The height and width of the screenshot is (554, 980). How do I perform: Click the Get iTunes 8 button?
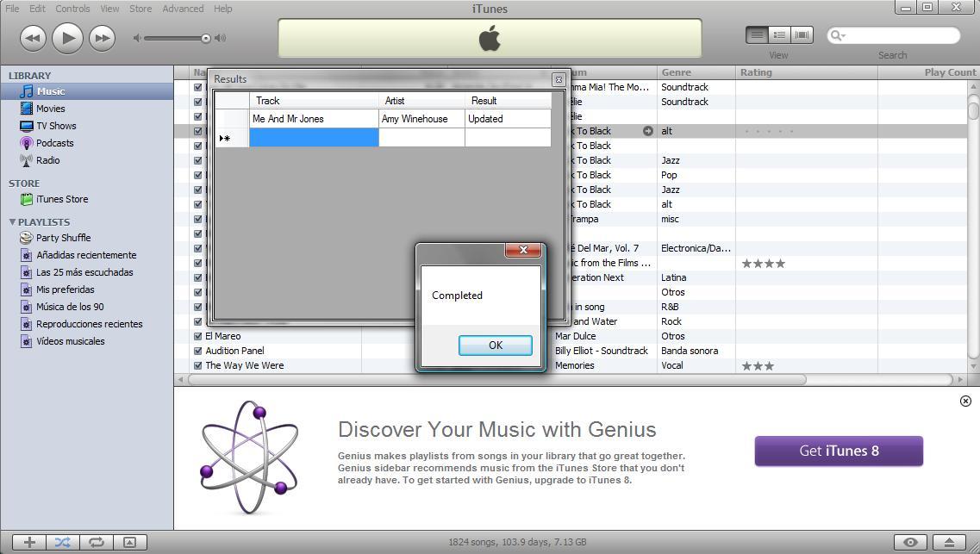[837, 451]
